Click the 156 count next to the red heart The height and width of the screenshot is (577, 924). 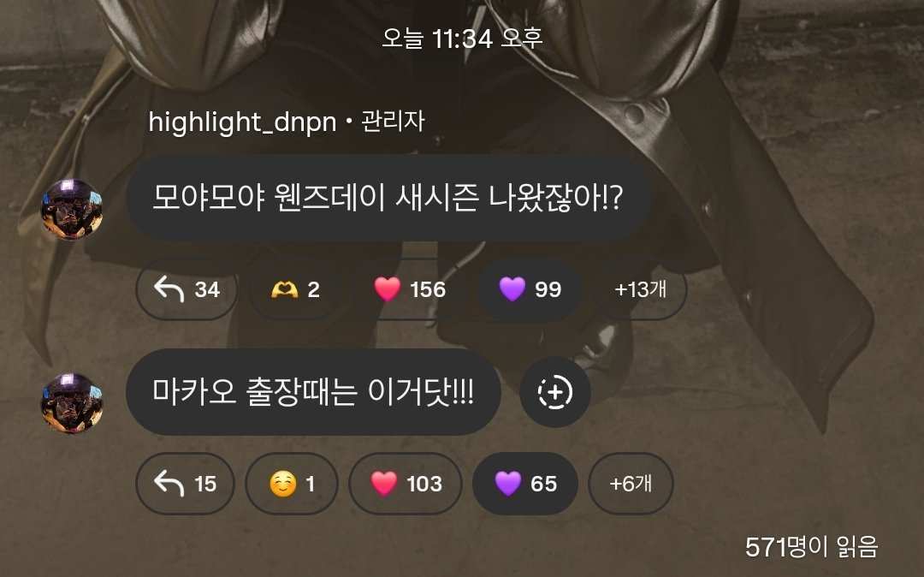coord(428,289)
